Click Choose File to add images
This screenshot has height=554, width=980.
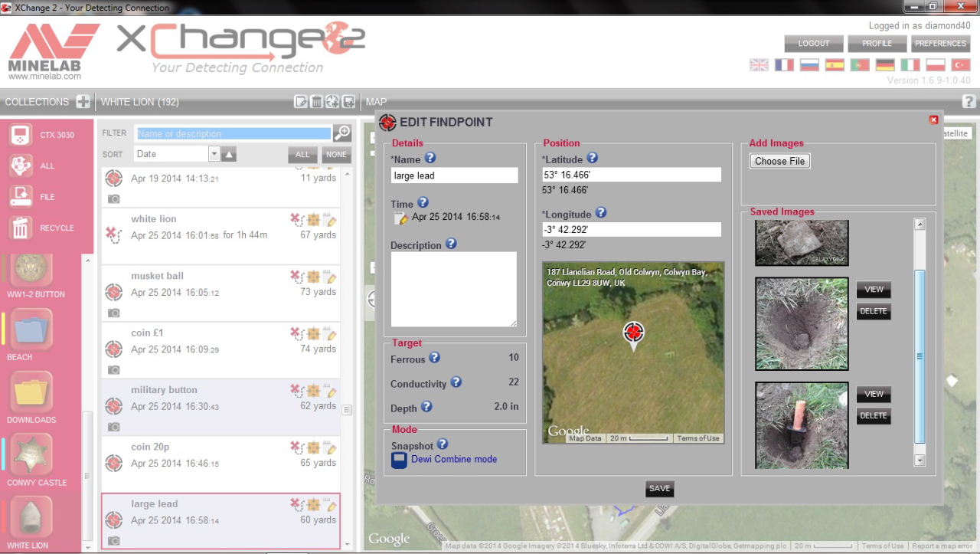[779, 161]
